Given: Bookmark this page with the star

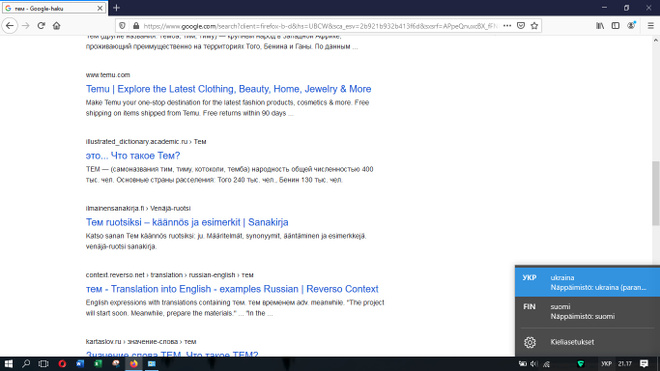Looking at the screenshot, I should (534, 26).
